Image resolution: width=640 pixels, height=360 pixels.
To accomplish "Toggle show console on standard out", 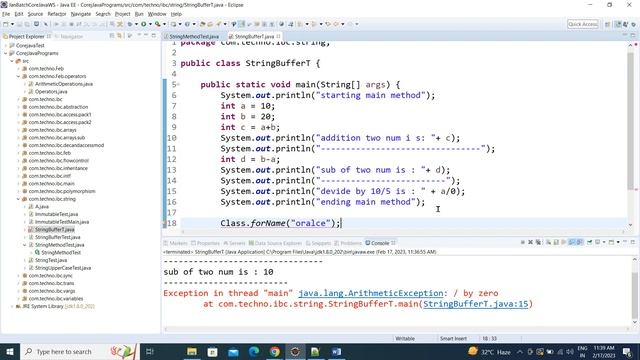I will 571,242.
